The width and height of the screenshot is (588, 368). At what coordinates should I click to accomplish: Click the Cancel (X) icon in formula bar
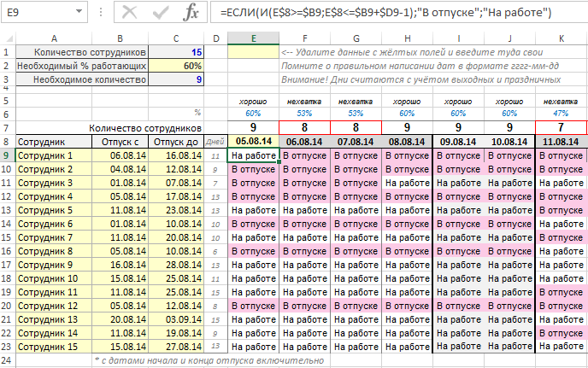pyautogui.click(x=130, y=12)
